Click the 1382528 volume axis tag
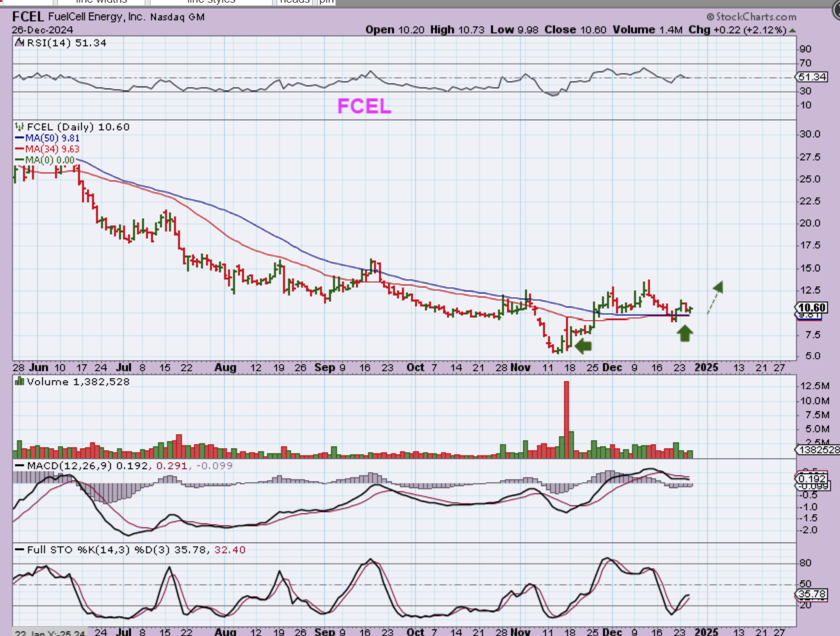This screenshot has height=636, width=840. point(819,450)
